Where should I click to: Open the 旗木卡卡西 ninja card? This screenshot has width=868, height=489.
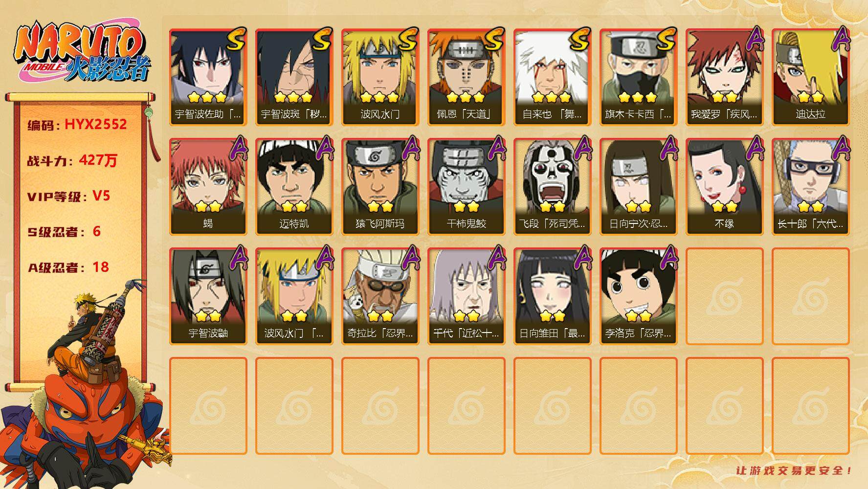(x=638, y=77)
